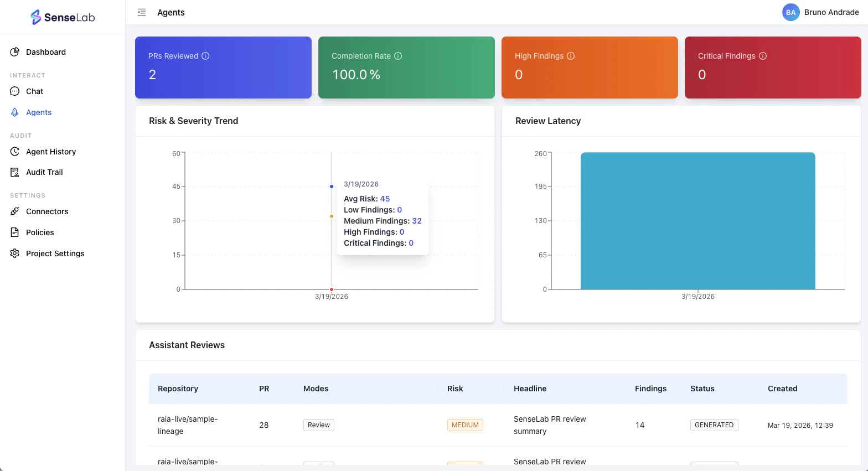868x471 pixels.
Task: Click the Policies file icon
Action: coord(15,232)
